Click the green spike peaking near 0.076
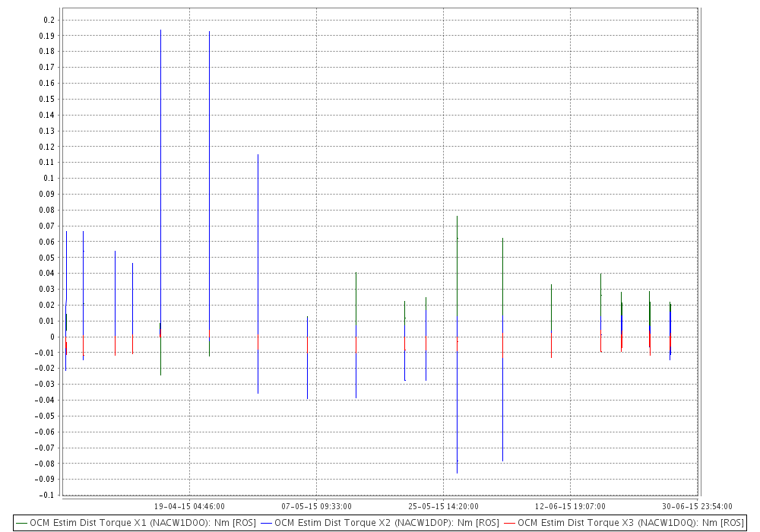This screenshot has width=760, height=532. click(457, 267)
